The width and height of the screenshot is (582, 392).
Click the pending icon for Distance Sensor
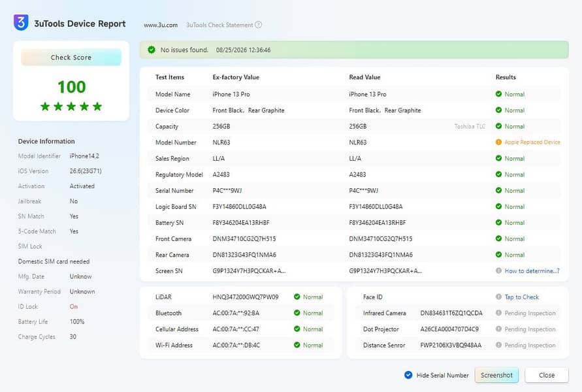[498, 345]
